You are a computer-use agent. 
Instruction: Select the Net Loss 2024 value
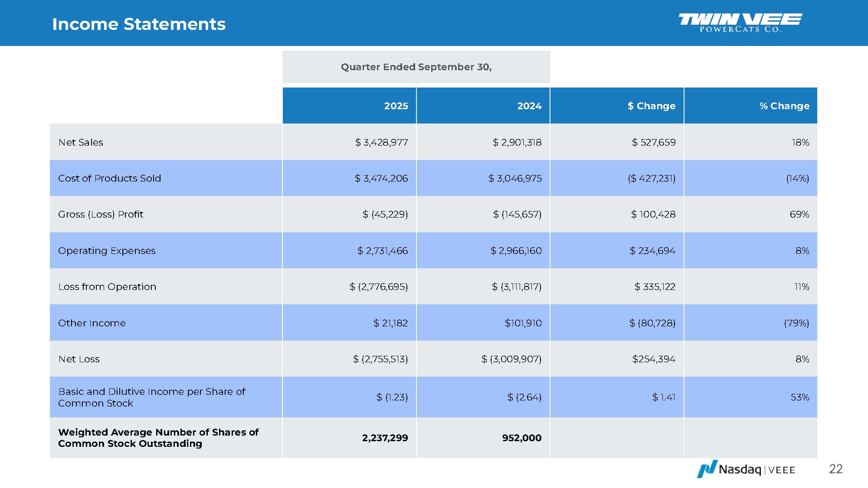pyautogui.click(x=511, y=359)
